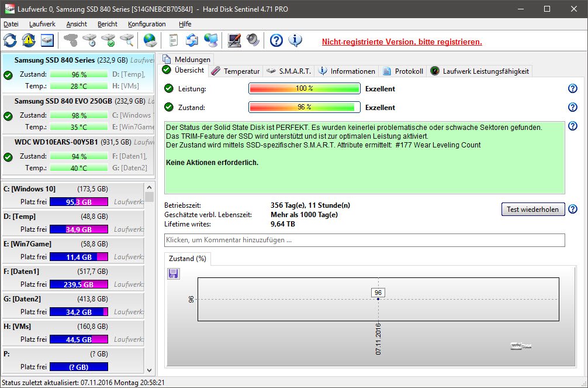The image size is (588, 388).
Task: Click the globe and monitor toolbar icon
Action: 211,40
